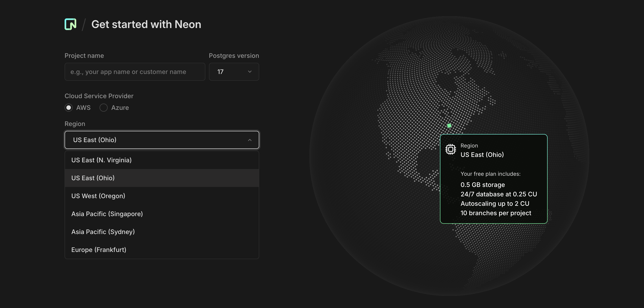Image resolution: width=644 pixels, height=308 pixels.
Task: Click the green location dot on globe
Action: 449,126
